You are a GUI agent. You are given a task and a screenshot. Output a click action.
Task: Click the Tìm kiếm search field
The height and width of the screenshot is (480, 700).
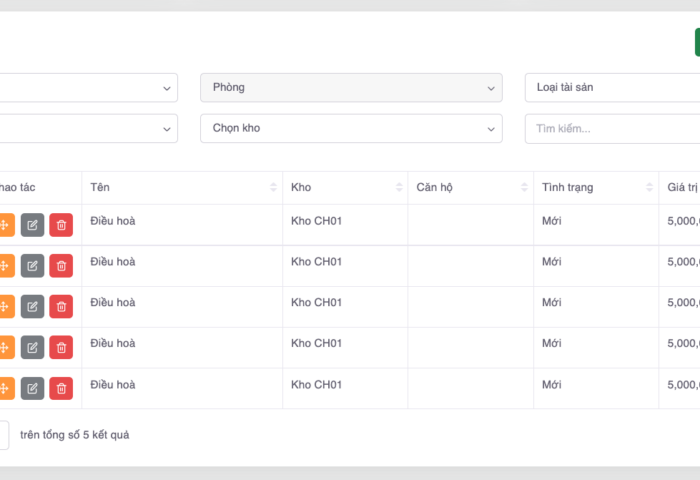point(612,128)
